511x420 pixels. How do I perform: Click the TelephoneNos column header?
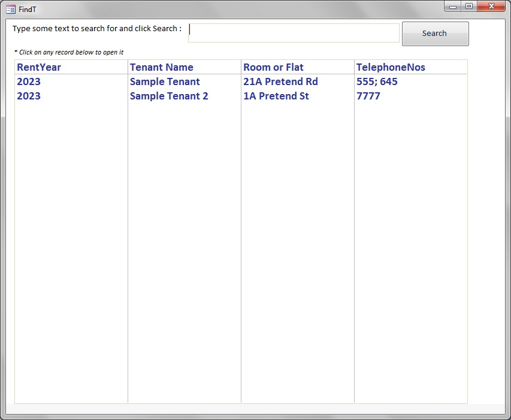pyautogui.click(x=391, y=67)
